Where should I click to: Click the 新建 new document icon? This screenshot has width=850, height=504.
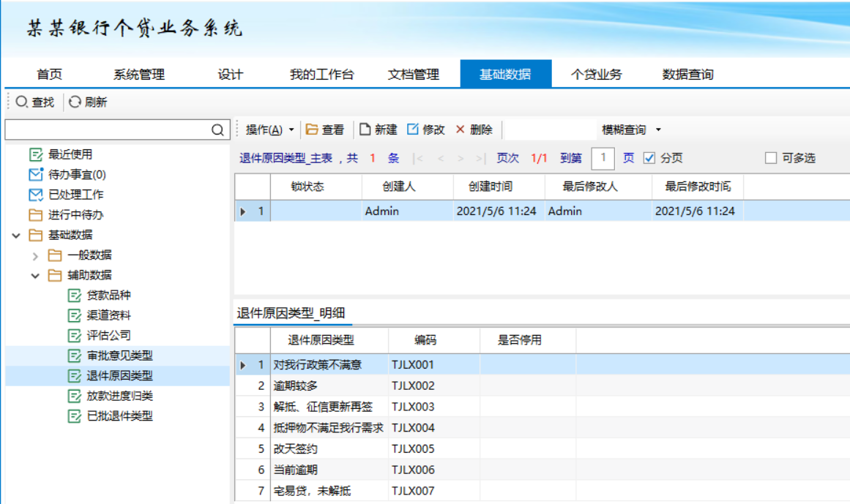point(365,129)
